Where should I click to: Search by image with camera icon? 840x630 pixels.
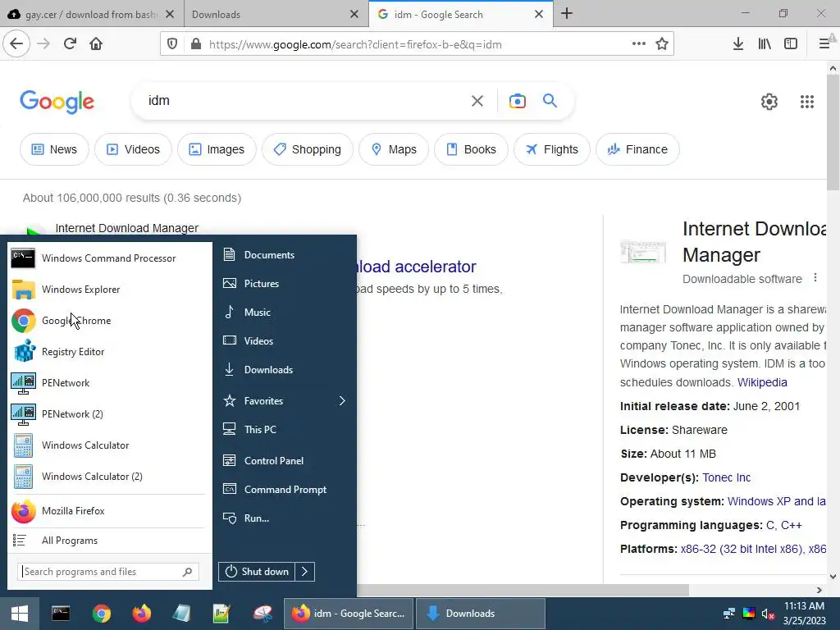click(518, 101)
